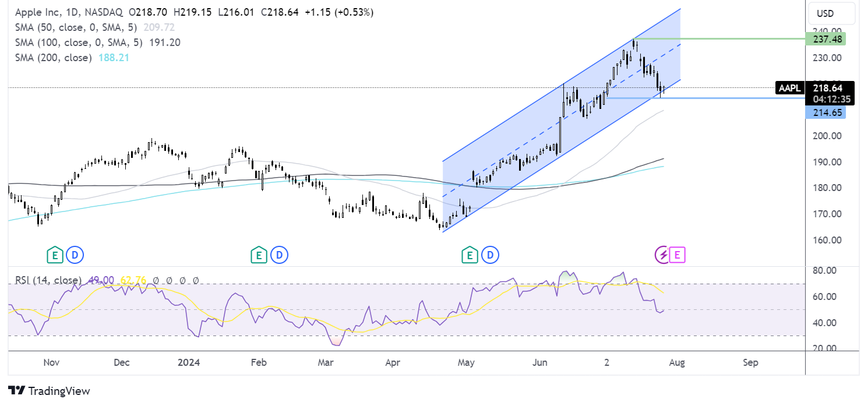
Task: Click the Feb label on the time axis
Action: (259, 362)
